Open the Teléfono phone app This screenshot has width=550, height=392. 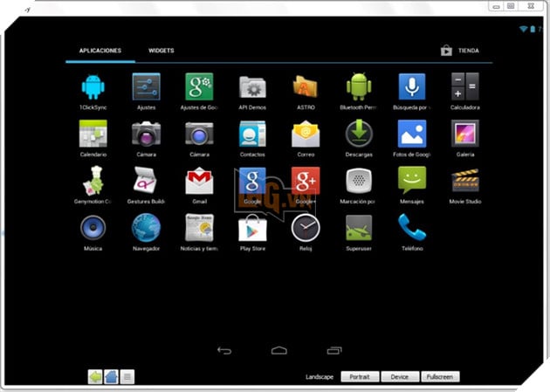pos(412,227)
